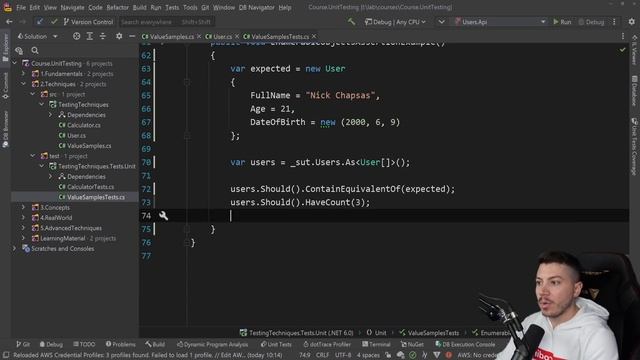640x360 pixels.
Task: Click the back navigation arrow
Action: click(x=9, y=22)
